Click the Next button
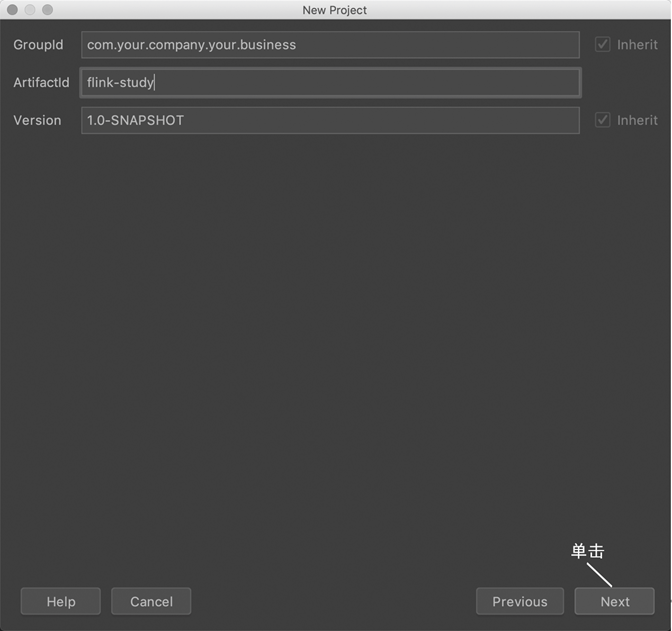The height and width of the screenshot is (631, 672). click(x=614, y=601)
